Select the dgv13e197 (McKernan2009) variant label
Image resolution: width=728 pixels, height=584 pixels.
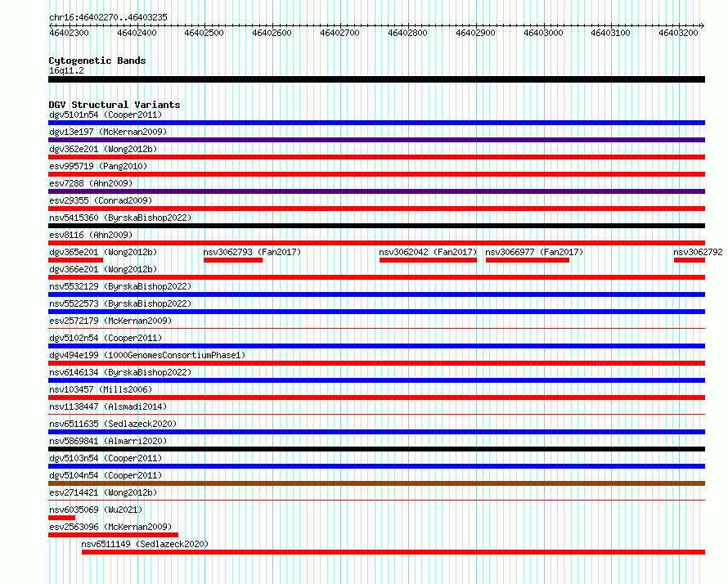[x=108, y=132]
